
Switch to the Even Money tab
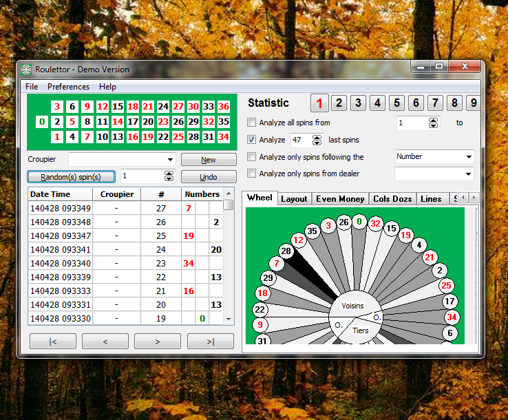pyautogui.click(x=340, y=199)
